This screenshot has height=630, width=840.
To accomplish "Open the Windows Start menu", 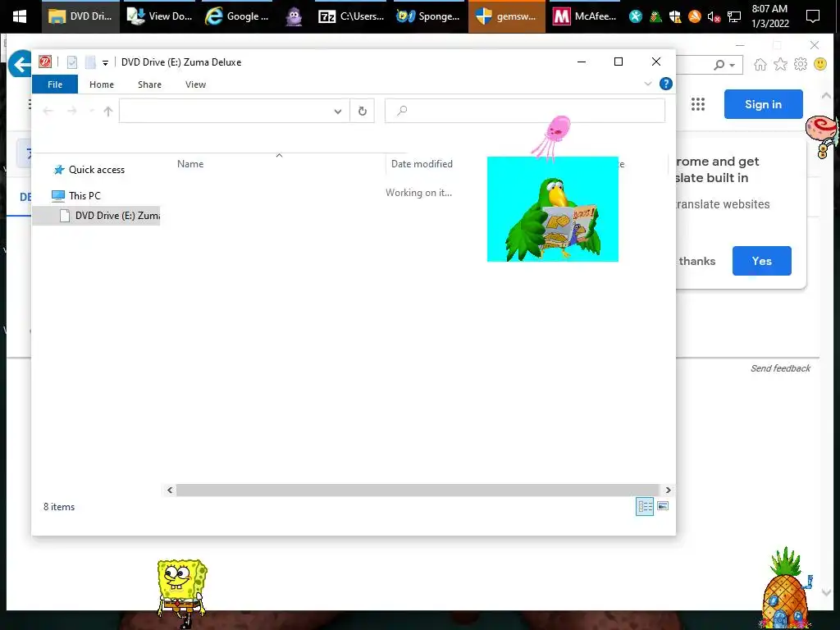I will tap(20, 16).
